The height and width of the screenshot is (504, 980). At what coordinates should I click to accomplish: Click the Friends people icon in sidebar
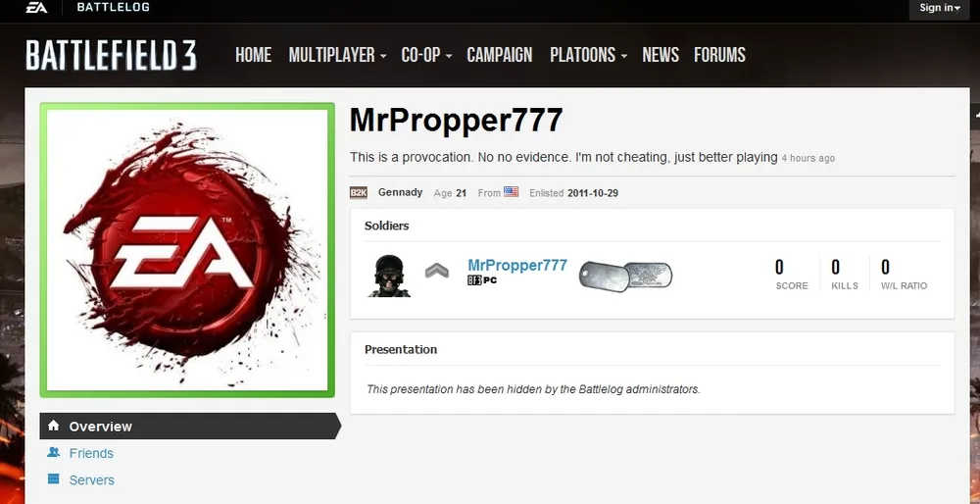click(x=53, y=452)
